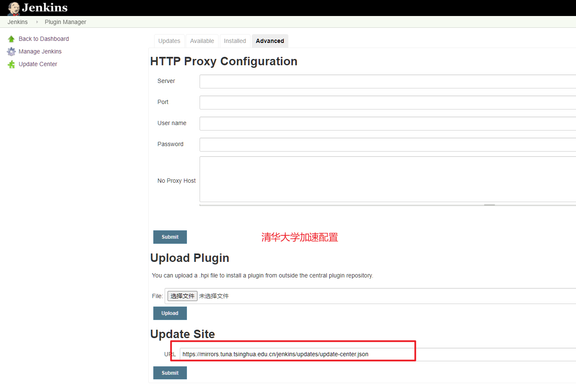Select the Advanced tab
The height and width of the screenshot is (392, 576).
[270, 41]
